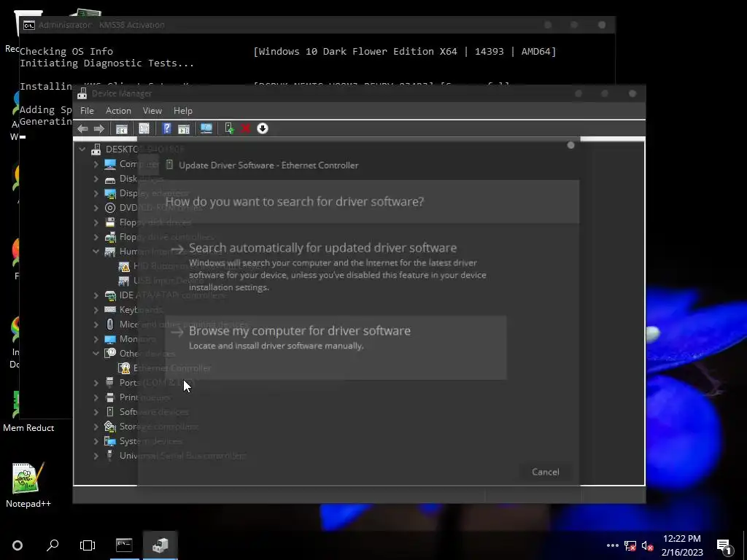Select the Disk drives category icon
Image resolution: width=747 pixels, height=560 pixels.
pyautogui.click(x=110, y=179)
